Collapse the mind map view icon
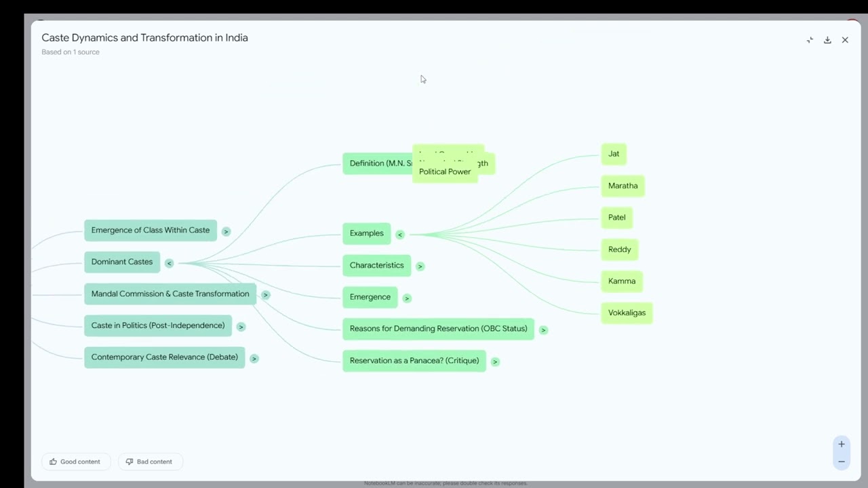Screen dimensions: 868x488 pos(810,40)
